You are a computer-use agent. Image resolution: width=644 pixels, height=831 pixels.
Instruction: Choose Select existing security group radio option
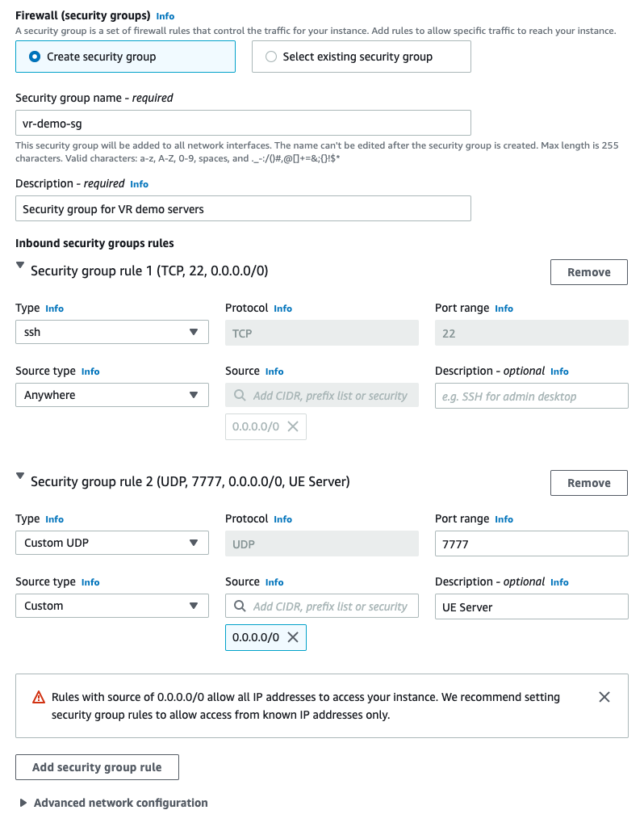click(x=271, y=57)
